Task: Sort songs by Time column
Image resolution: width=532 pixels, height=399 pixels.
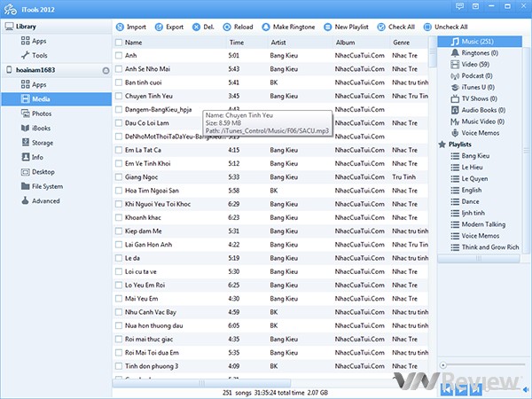Action: point(237,43)
